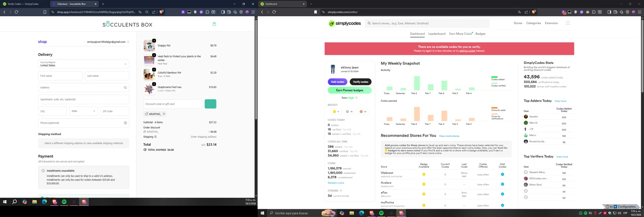This screenshot has height=217, width=644.
Task: Expand the Country/Region dropdown
Action: (84, 64)
